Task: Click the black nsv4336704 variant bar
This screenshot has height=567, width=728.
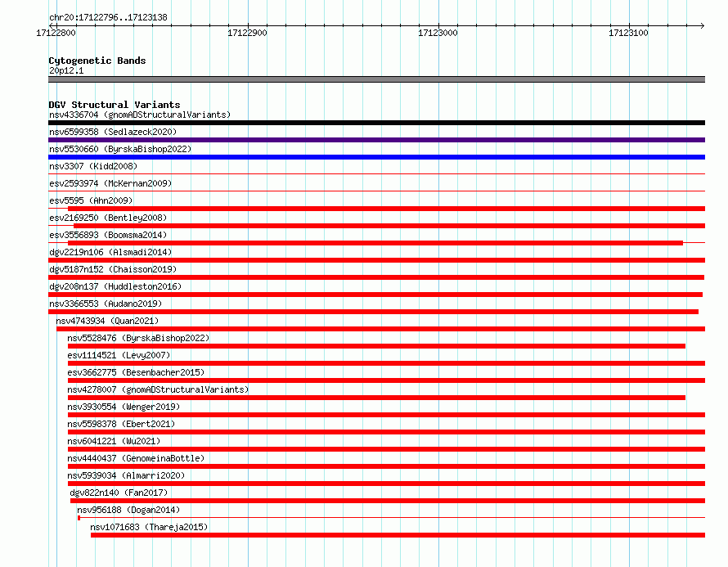Action: [x=376, y=123]
